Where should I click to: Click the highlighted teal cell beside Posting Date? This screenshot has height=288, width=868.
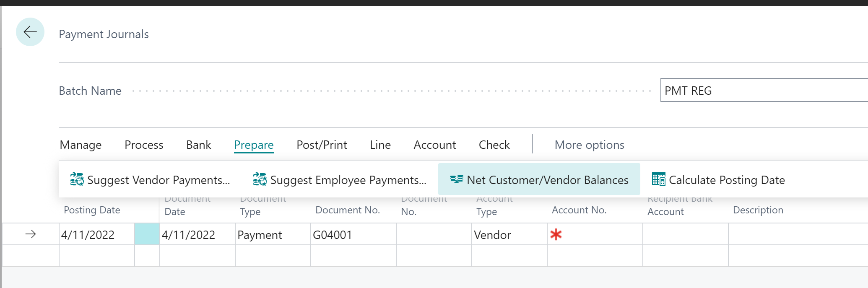[147, 234]
